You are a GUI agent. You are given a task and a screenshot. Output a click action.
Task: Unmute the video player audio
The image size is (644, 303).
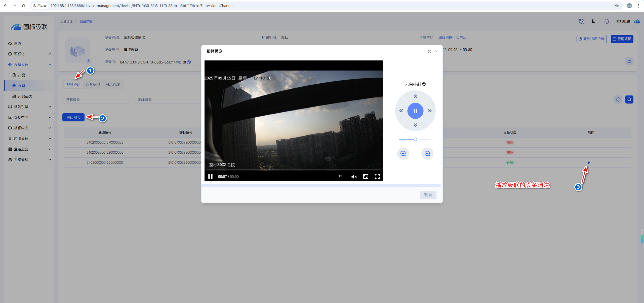click(x=354, y=177)
